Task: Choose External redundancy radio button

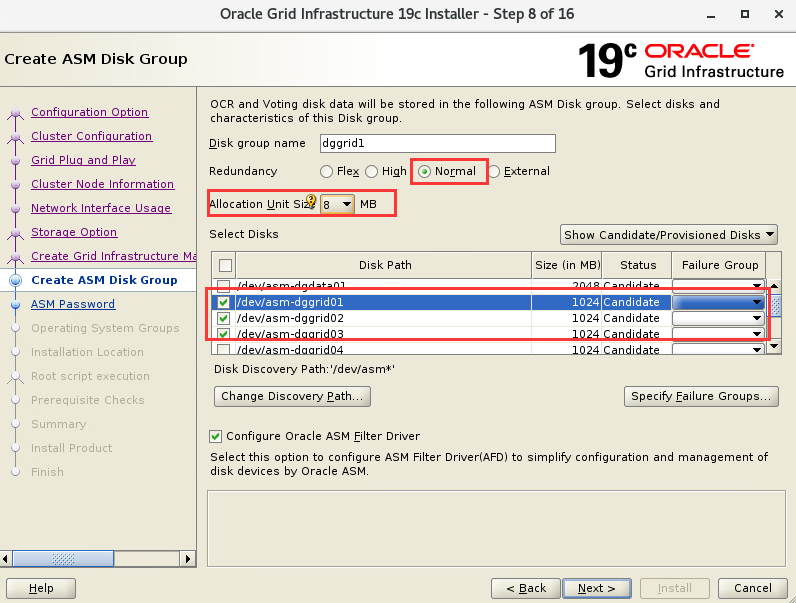Action: click(494, 172)
